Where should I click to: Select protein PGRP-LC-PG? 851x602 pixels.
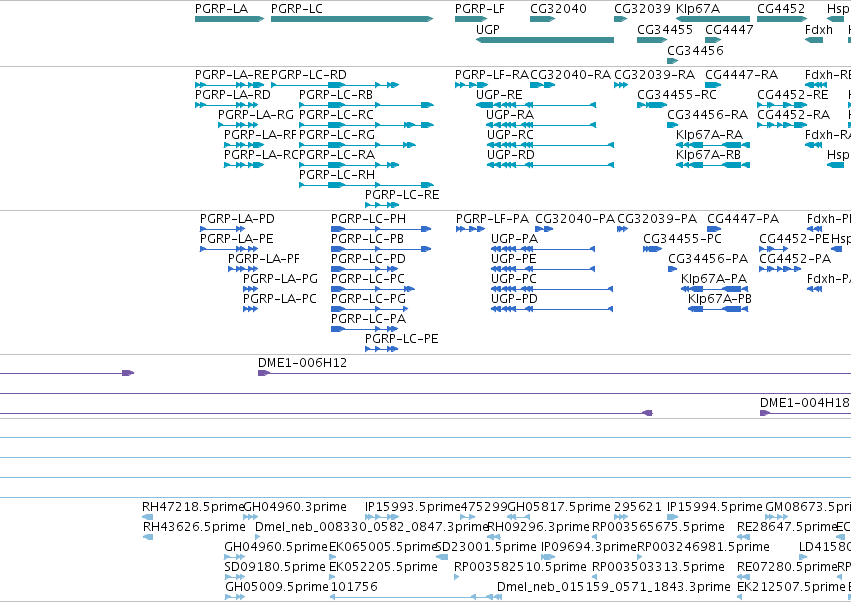[370, 309]
